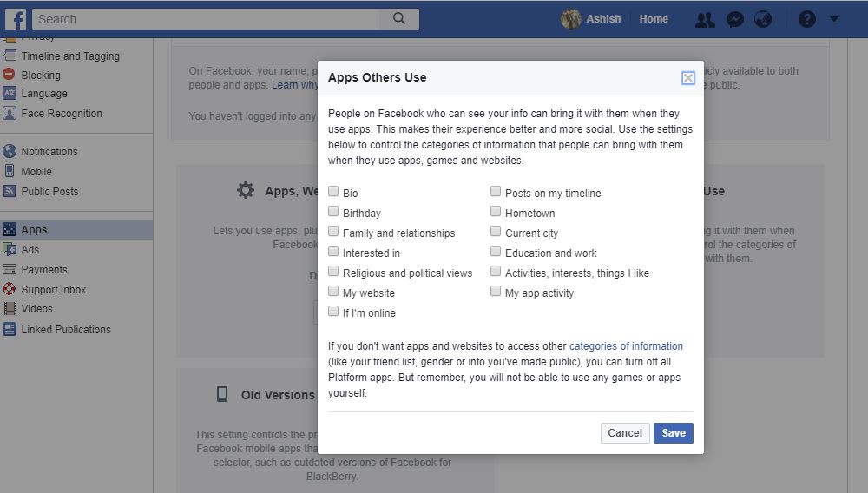Viewport: 868px width, 493px height.
Task: Click Ashish's profile picture thumbnail
Action: 570,19
